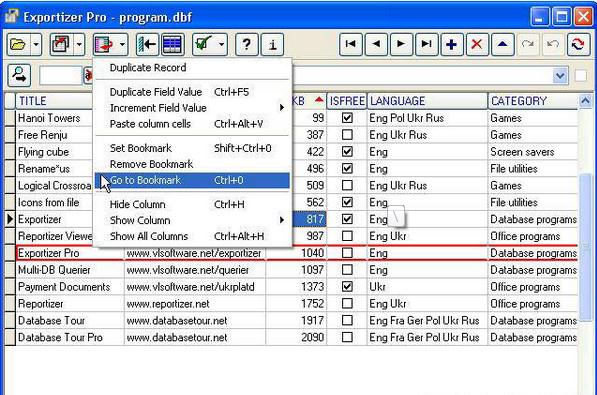Choose Hide Column menu item
This screenshot has width=597, height=395.
tap(192, 205)
